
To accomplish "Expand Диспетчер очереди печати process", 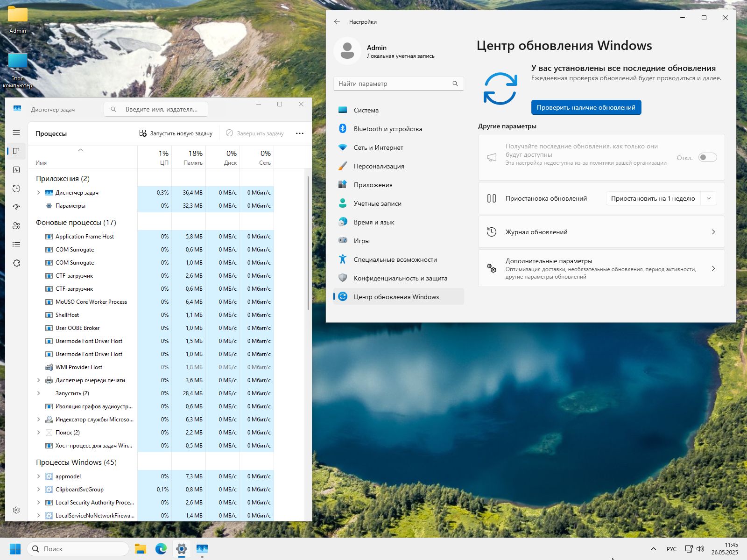I will [x=39, y=380].
